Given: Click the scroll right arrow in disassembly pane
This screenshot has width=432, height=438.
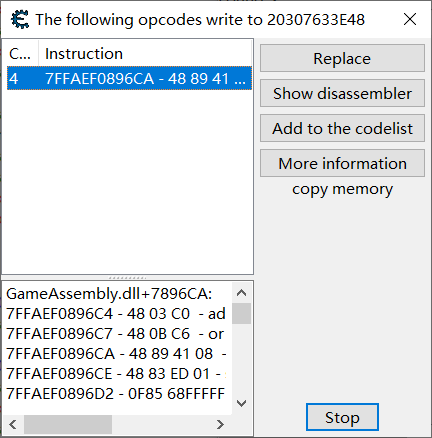Looking at the screenshot, I should (220, 424).
